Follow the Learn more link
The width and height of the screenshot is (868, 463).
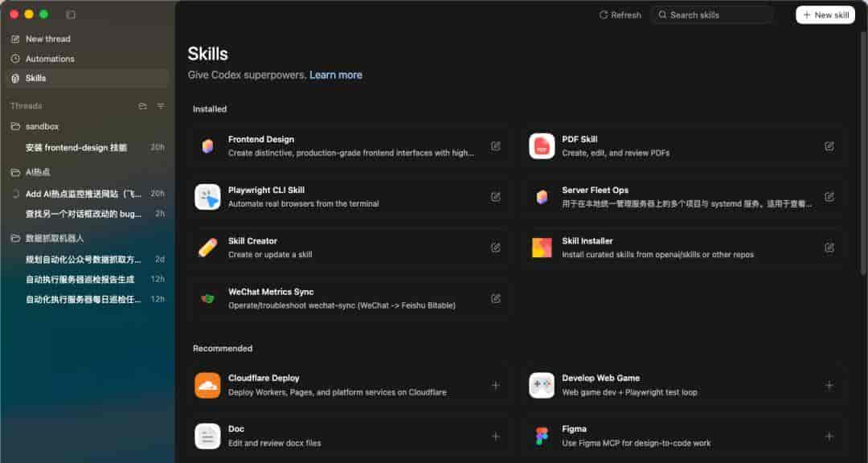point(335,75)
